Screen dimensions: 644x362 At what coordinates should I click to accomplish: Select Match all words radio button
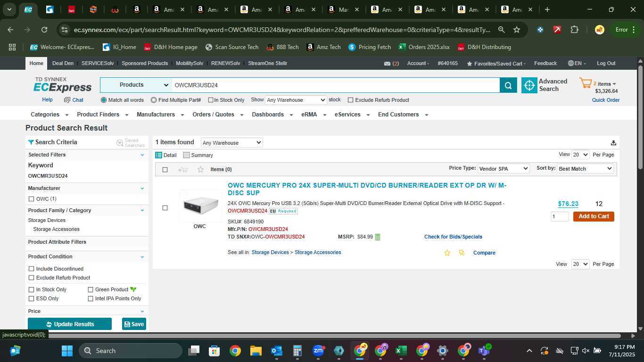tap(104, 100)
